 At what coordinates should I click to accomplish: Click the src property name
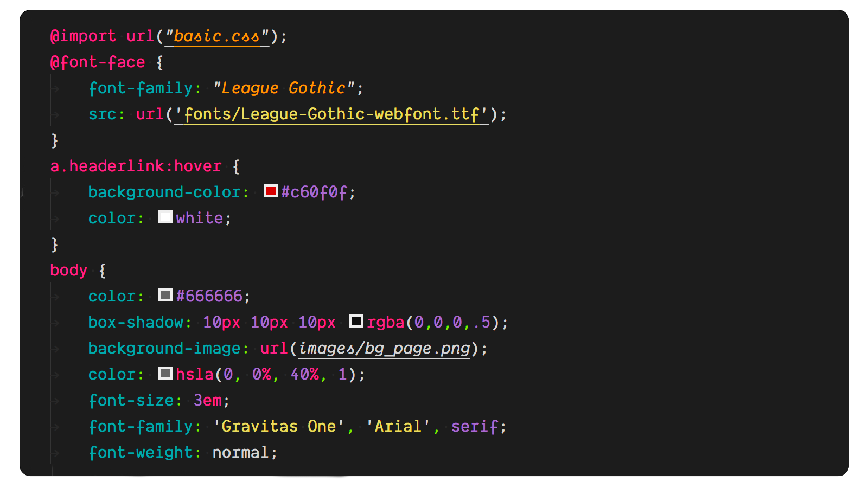(103, 114)
